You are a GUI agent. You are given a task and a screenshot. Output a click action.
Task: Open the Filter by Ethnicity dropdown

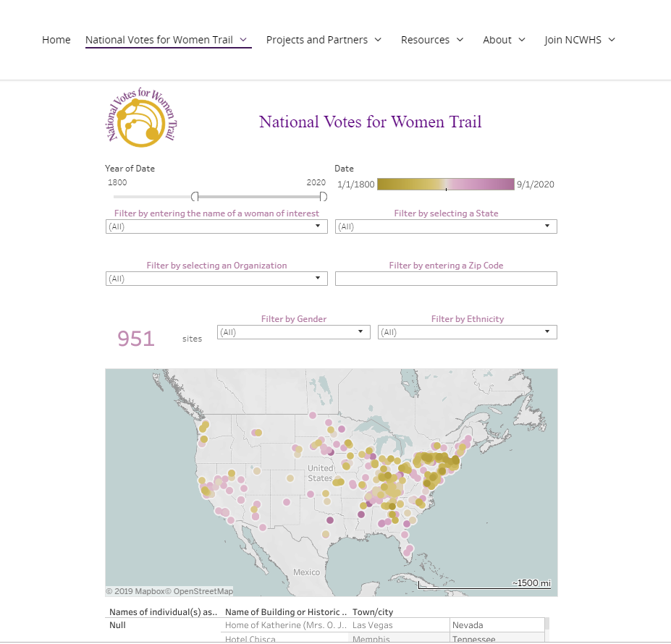(468, 332)
